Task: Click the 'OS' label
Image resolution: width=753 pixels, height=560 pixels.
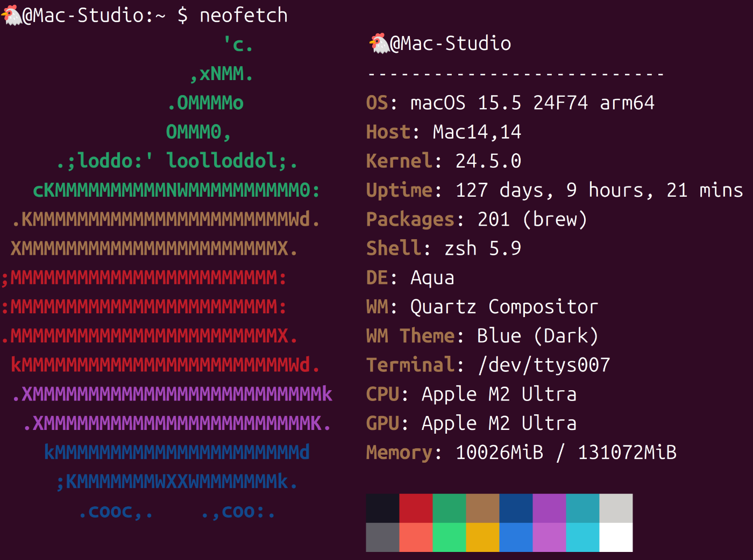Action: 377,103
